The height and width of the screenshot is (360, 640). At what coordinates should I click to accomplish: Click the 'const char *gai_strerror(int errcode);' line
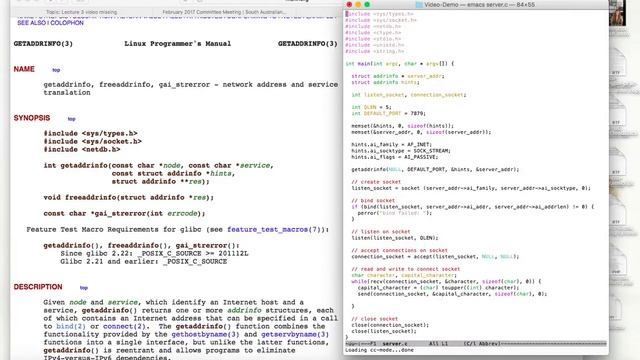(x=124, y=213)
